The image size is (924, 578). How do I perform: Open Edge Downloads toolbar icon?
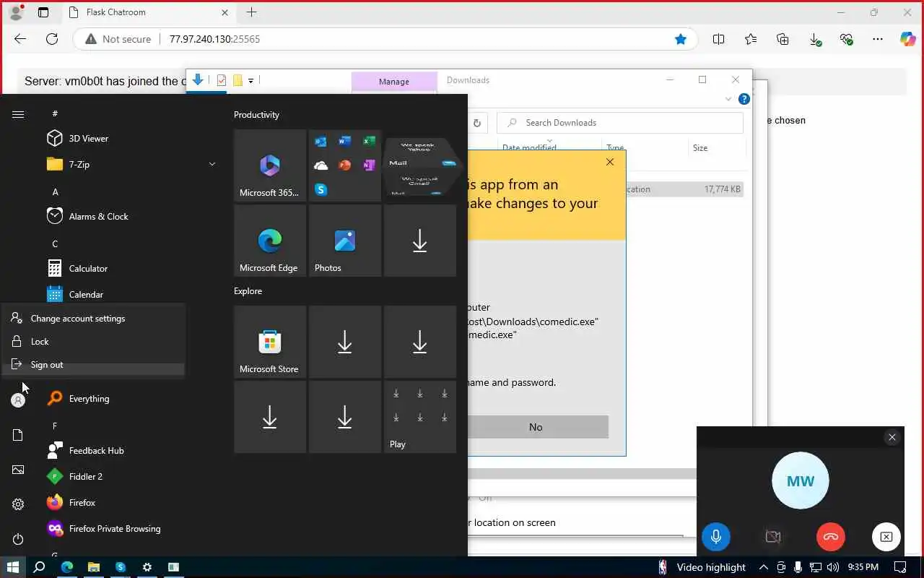tap(815, 40)
